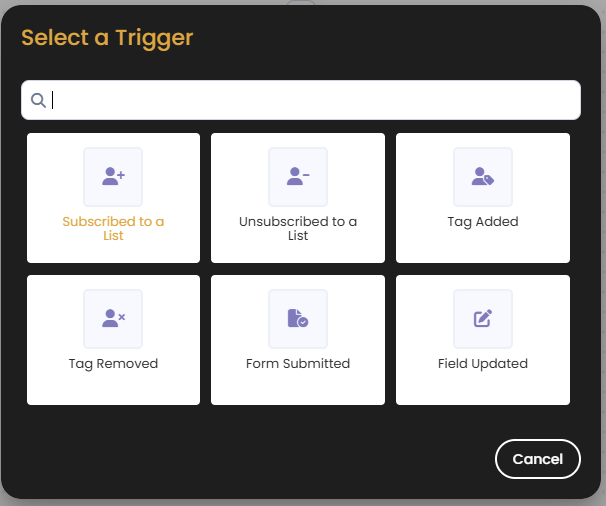
Task: Click the magnifying glass search icon
Action: (x=39, y=100)
